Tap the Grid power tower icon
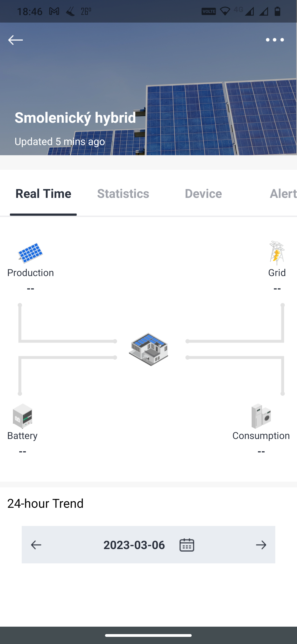Viewport: 297px width, 644px height. coord(277,253)
